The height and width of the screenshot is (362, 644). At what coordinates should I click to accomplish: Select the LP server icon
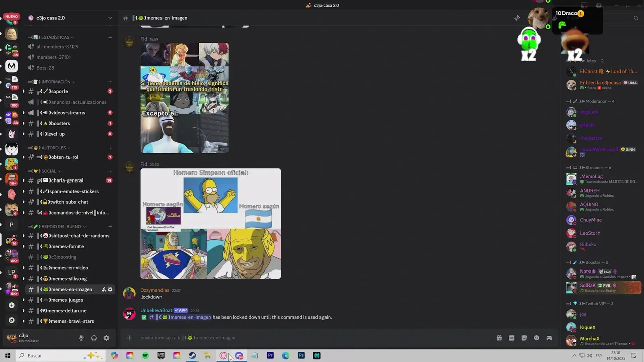[x=11, y=272]
